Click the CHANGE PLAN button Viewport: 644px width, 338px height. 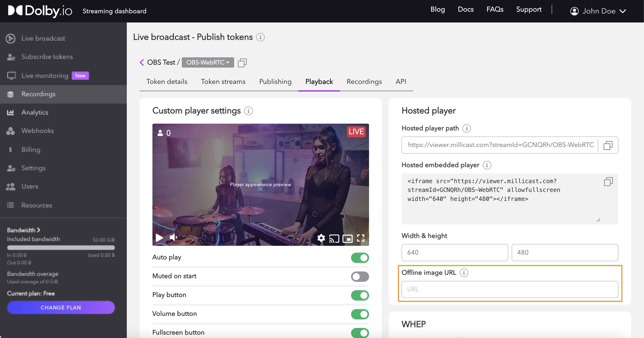pyautogui.click(x=61, y=307)
